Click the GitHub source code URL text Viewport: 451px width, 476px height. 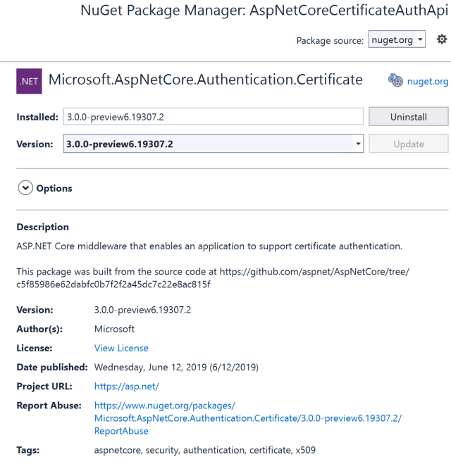tap(211, 278)
